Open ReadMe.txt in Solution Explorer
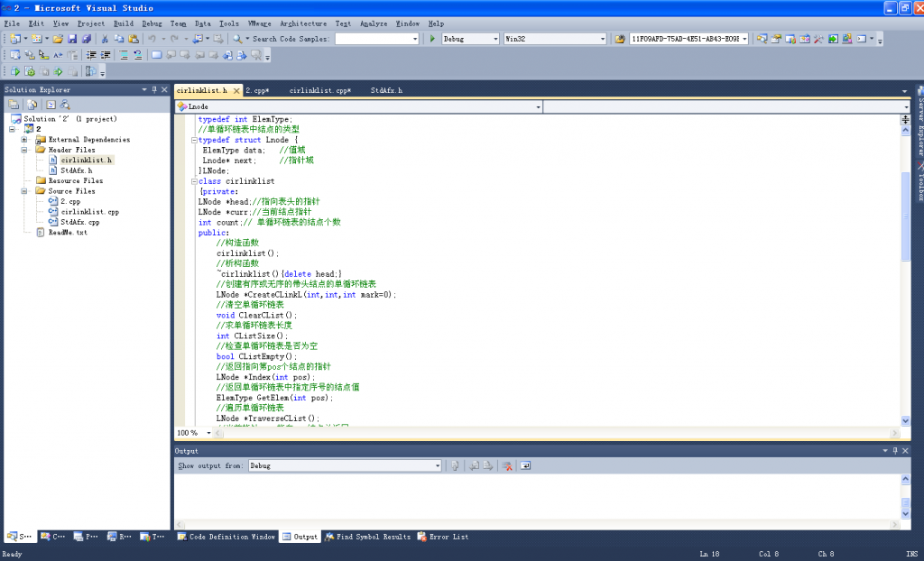Screen dimensions: 924x561 (68, 233)
